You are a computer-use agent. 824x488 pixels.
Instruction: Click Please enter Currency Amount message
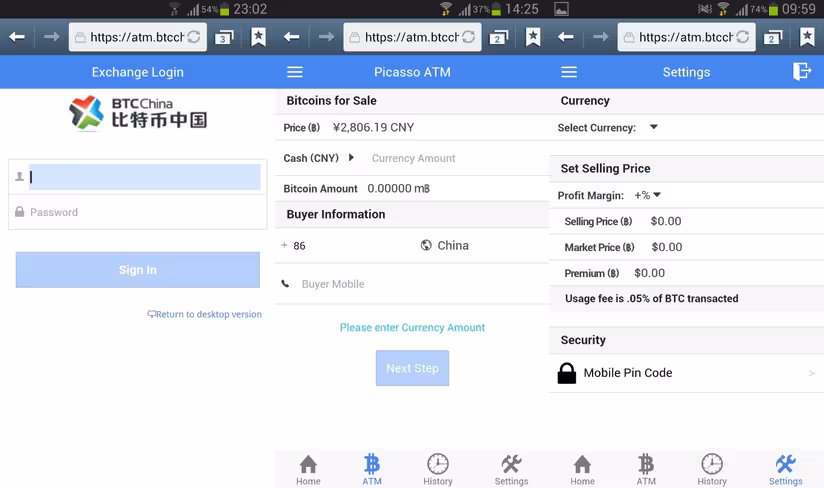tap(413, 327)
